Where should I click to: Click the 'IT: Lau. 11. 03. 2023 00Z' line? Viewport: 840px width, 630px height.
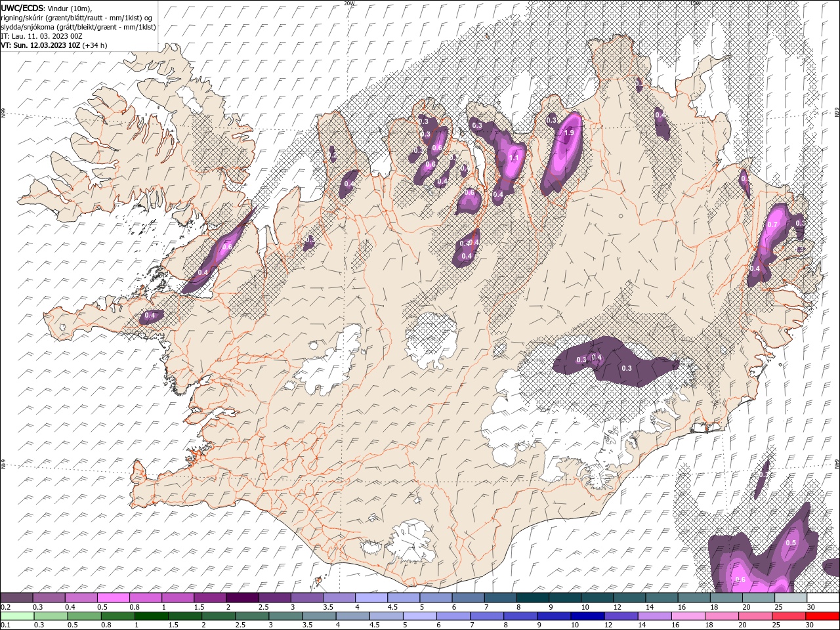tap(41, 36)
